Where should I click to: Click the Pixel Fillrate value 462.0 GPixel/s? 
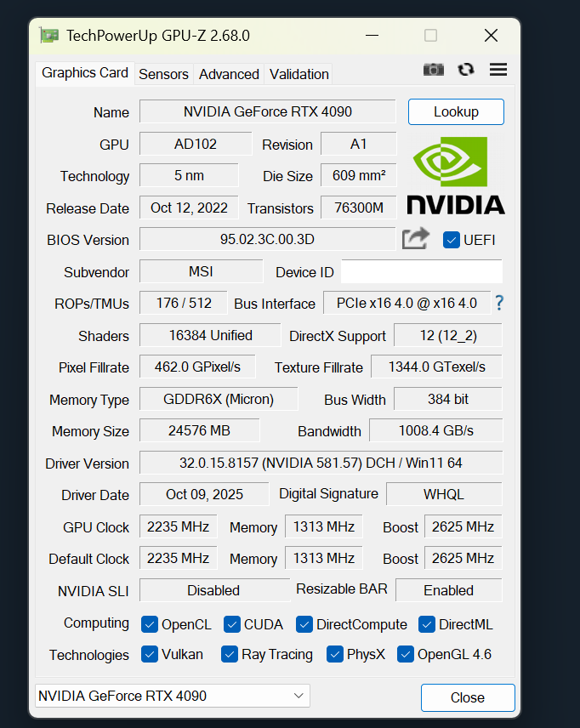click(197, 367)
